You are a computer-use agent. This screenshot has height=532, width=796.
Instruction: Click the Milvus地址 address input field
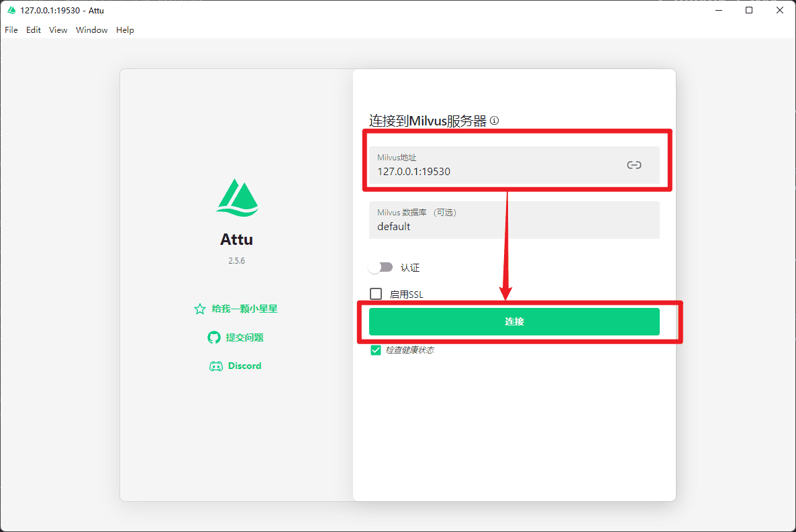pyautogui.click(x=497, y=171)
